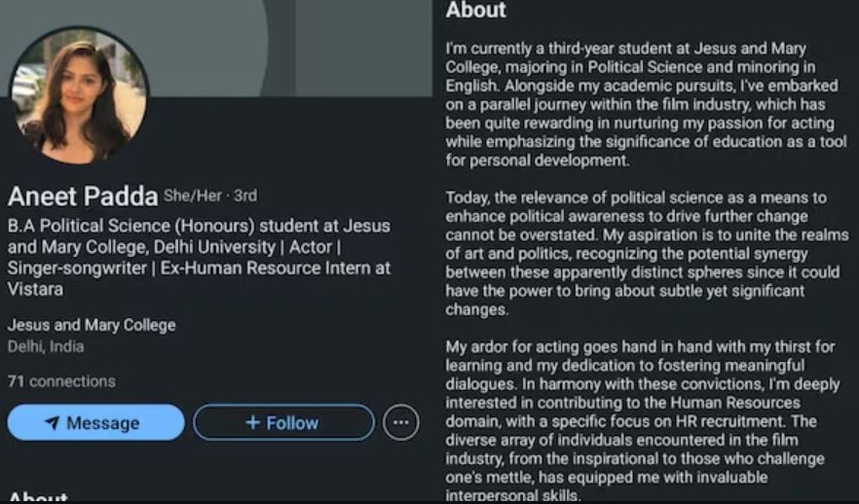Open Aneet Padda's profile photo
This screenshot has height=504, width=859.
79,94
